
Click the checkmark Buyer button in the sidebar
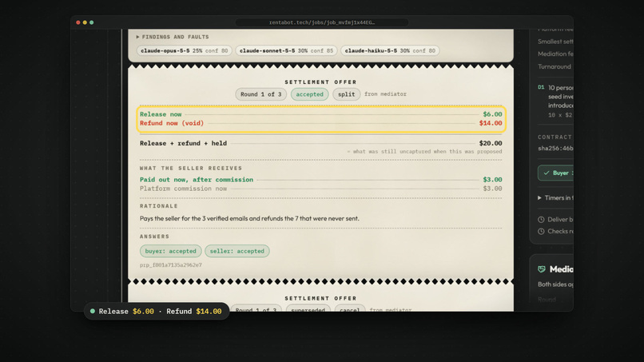[x=555, y=173]
